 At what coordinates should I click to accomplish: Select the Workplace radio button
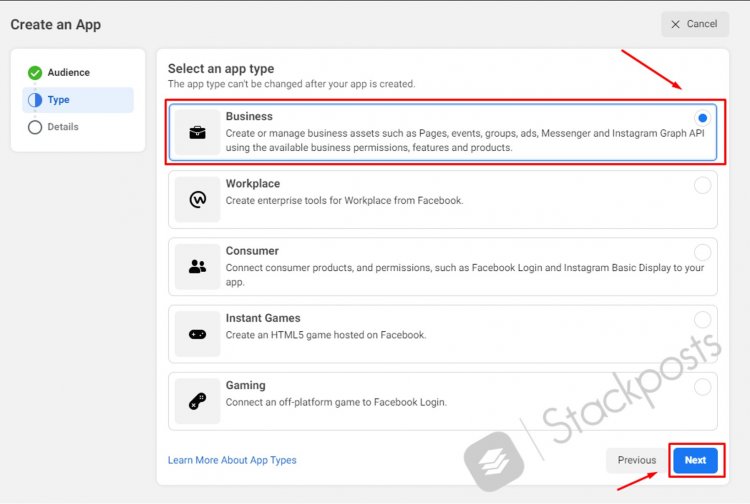(x=702, y=186)
